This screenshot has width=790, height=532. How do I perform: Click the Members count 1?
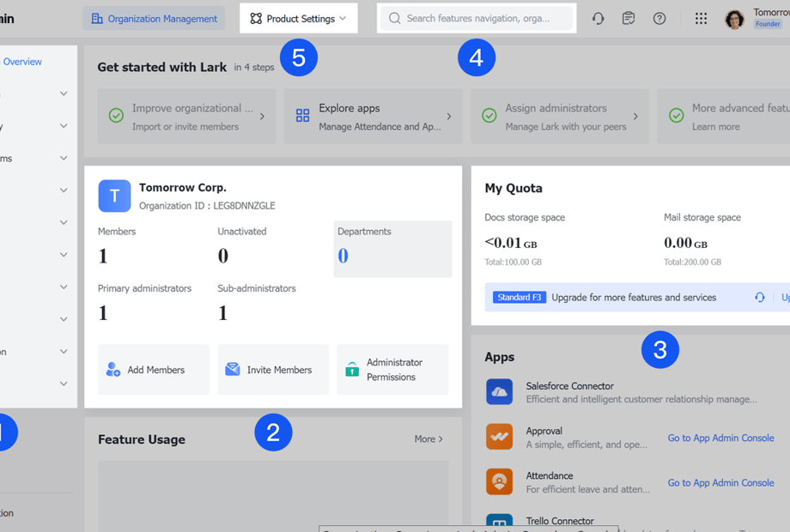coord(103,256)
